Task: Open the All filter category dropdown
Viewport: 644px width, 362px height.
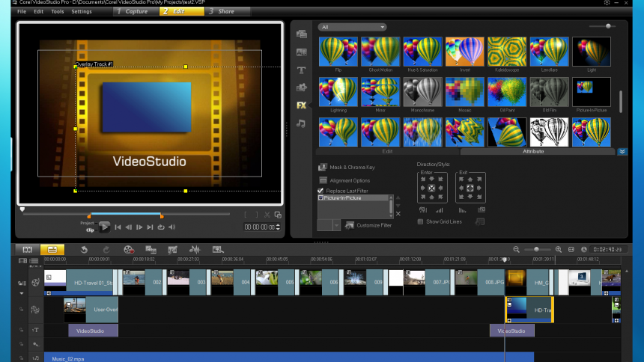Action: point(353,27)
